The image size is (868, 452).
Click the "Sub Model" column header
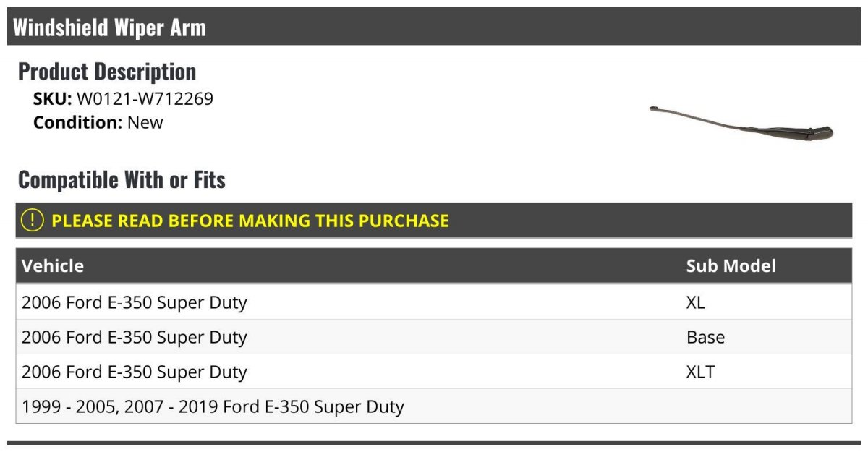[731, 265]
